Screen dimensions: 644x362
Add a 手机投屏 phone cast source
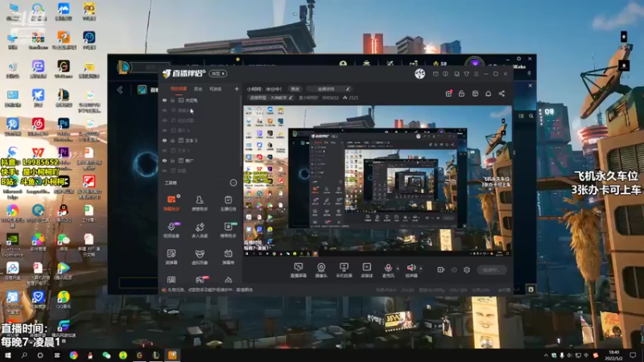(344, 270)
